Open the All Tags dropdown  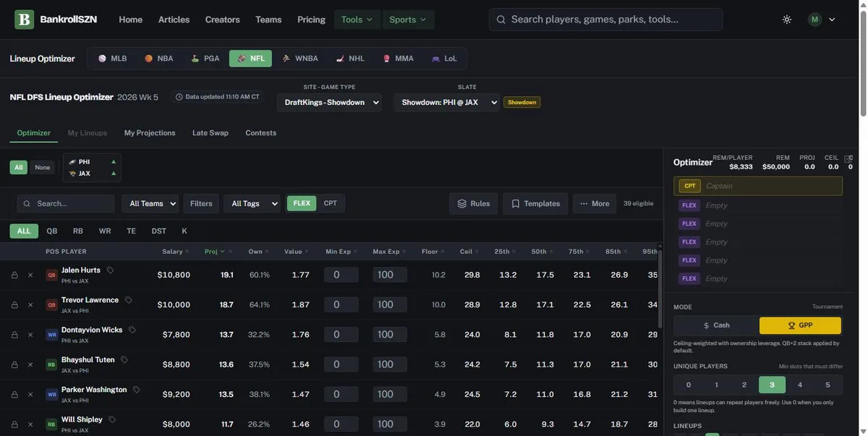(x=252, y=204)
